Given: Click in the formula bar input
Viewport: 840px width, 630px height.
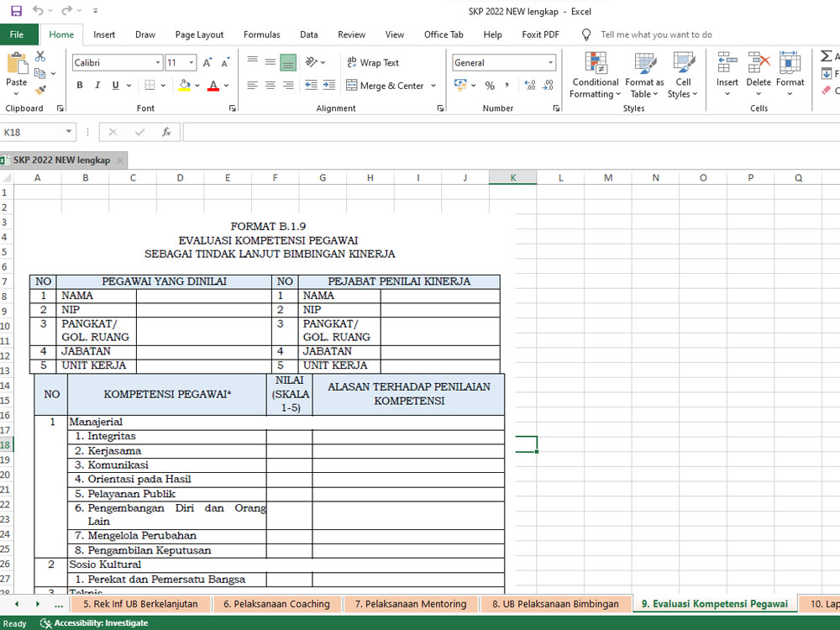Looking at the screenshot, I should coord(511,132).
